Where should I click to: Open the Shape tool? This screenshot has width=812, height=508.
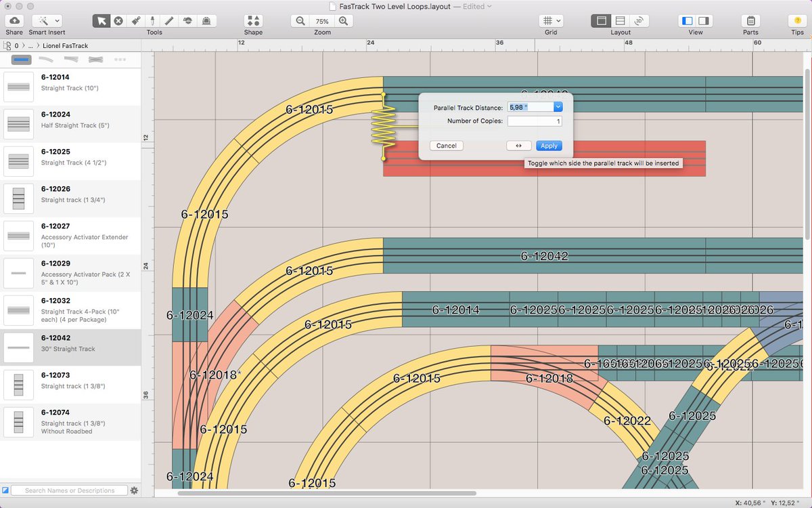253,21
